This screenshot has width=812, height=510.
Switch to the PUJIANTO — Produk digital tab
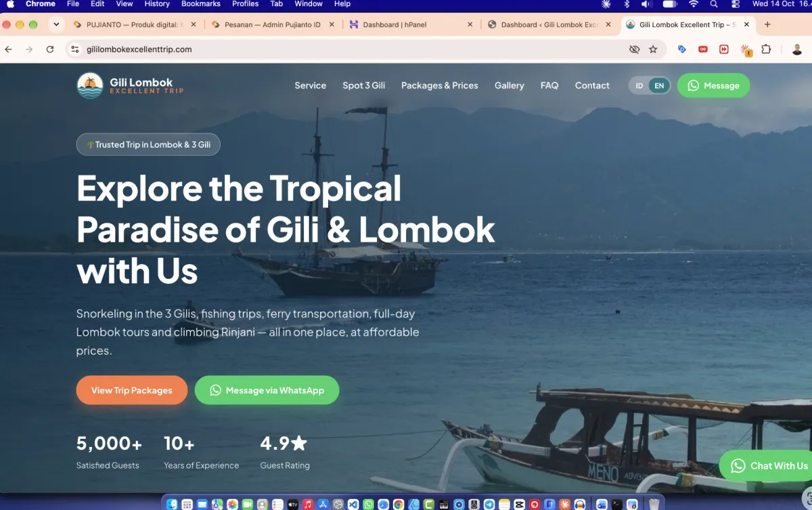134,25
